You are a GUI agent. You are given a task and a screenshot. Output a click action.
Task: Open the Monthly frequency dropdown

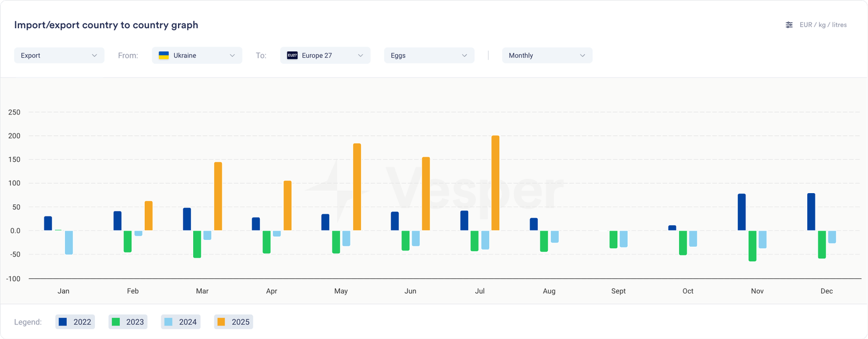tap(547, 55)
